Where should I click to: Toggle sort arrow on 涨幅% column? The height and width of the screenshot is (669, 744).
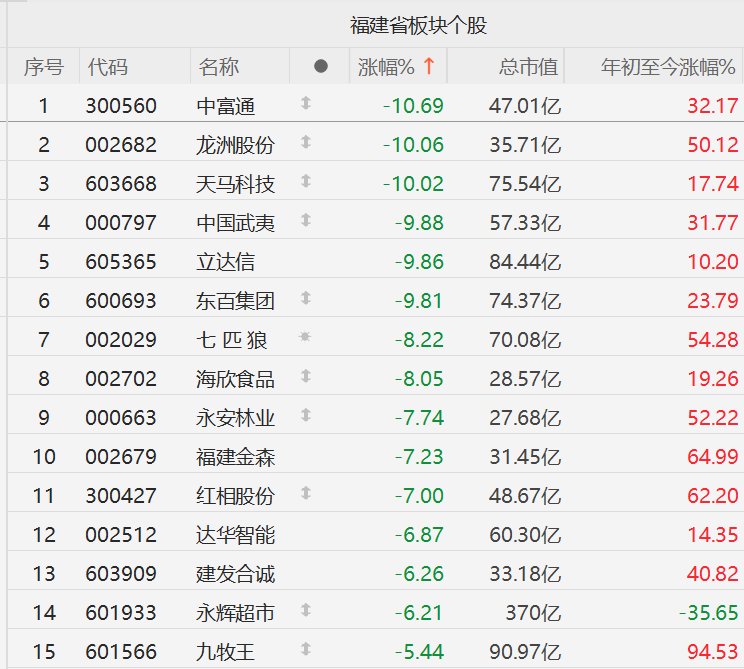429,67
